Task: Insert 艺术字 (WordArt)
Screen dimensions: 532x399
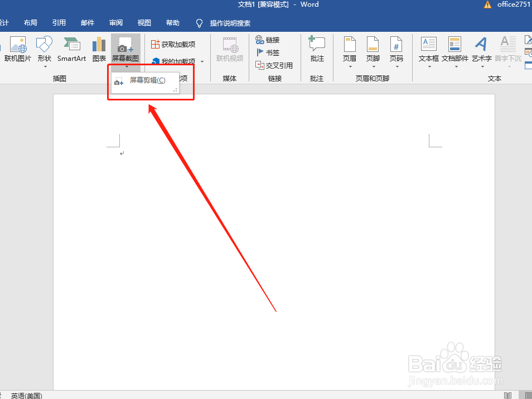Action: click(x=481, y=50)
